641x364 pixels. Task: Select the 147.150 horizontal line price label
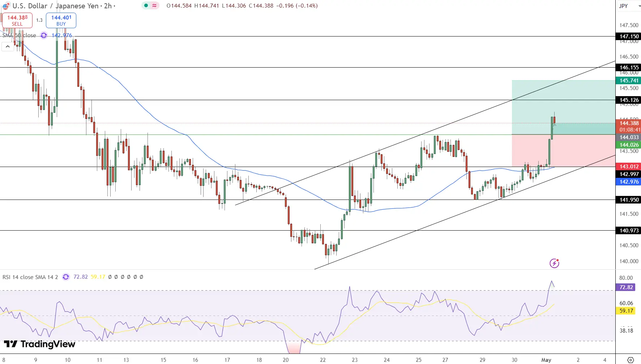[628, 37]
